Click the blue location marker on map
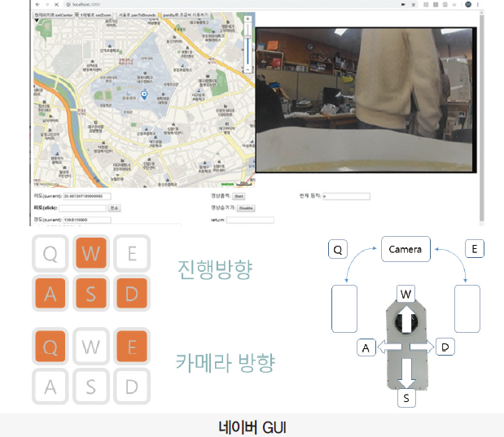The width and height of the screenshot is (504, 437). [x=144, y=94]
